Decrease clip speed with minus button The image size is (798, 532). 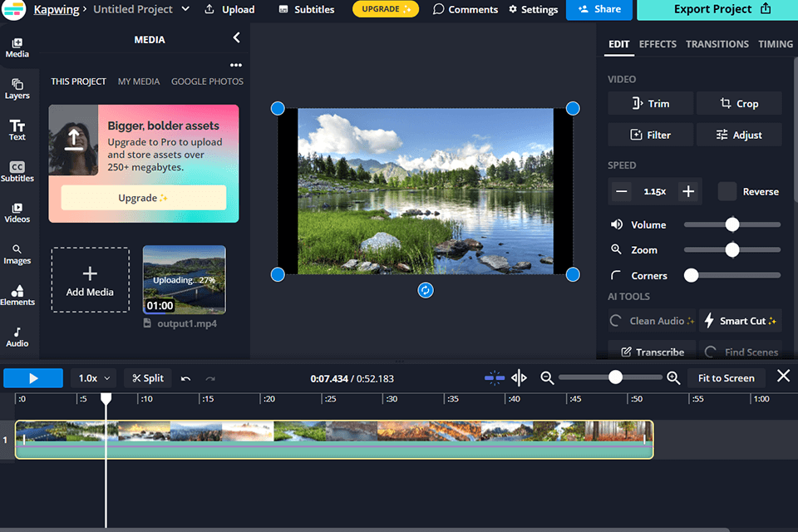(x=622, y=191)
